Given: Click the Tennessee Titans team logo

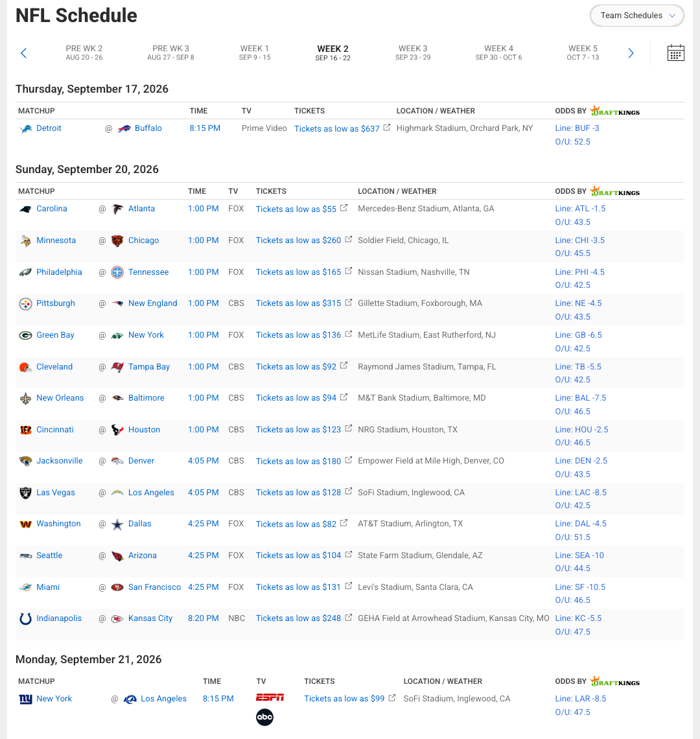Looking at the screenshot, I should (x=117, y=272).
